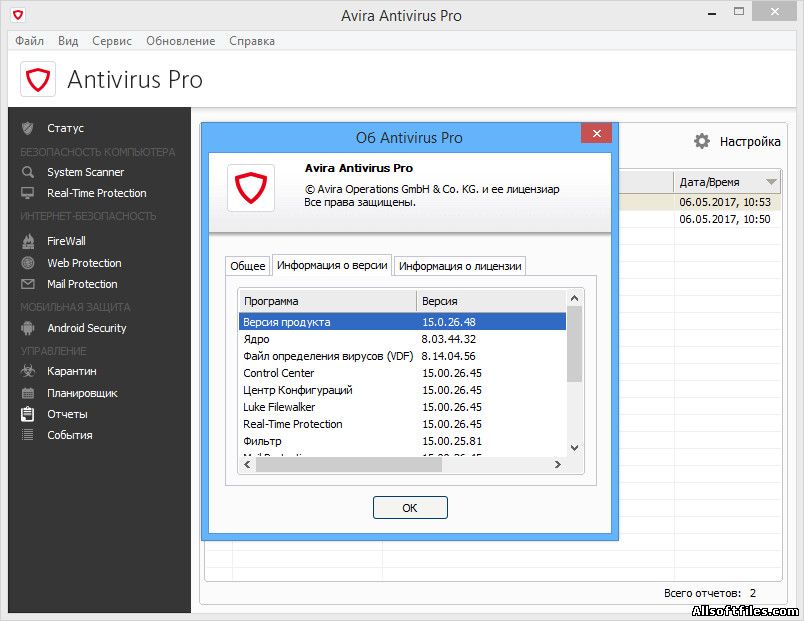Screen dimensions: 804x621
Task: Select the Ядро row
Action: point(403,339)
